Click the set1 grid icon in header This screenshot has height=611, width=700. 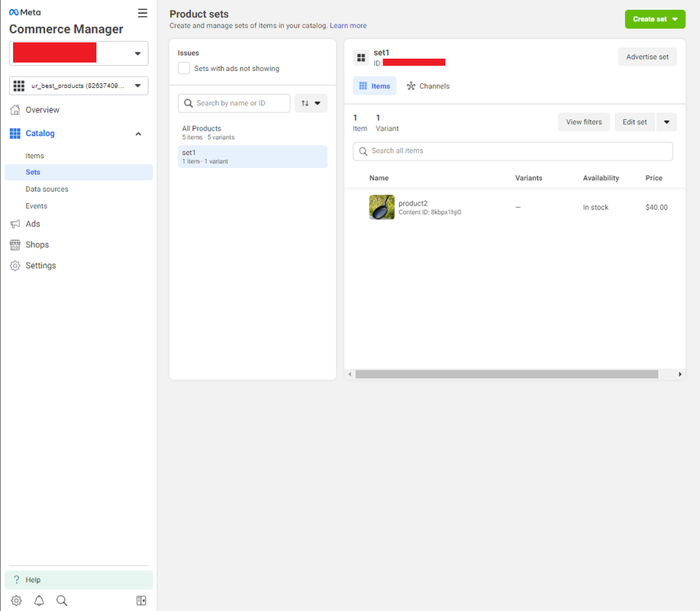coord(361,57)
